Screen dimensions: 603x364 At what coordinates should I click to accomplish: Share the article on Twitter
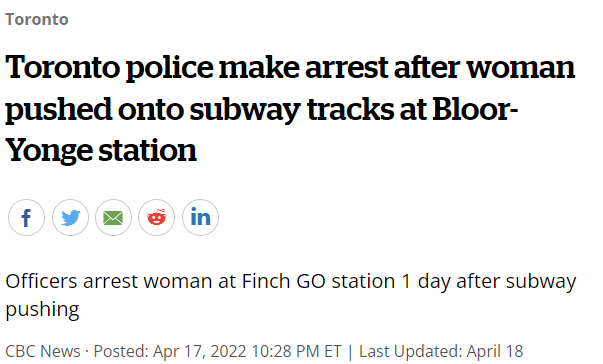point(70,218)
